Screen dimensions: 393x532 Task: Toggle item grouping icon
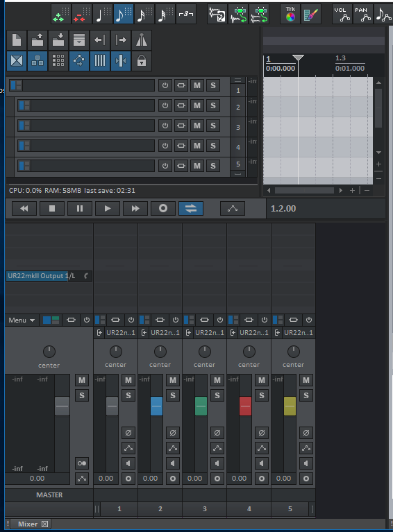(37, 61)
